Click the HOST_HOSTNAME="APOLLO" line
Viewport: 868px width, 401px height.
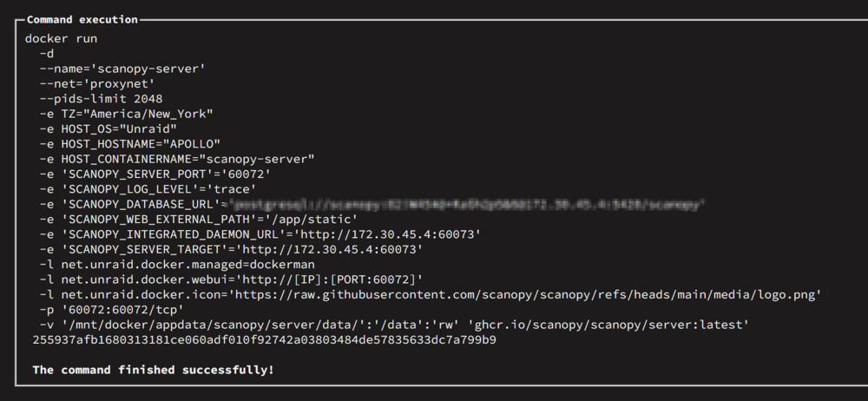point(129,144)
